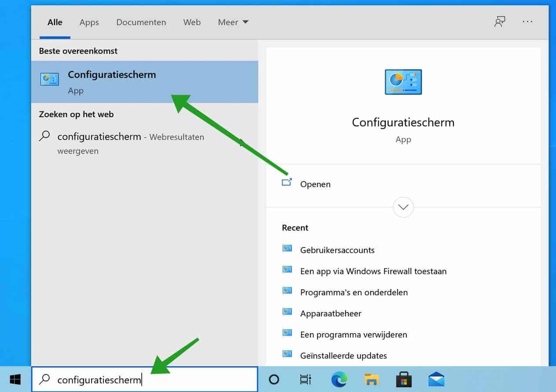
Task: Expand more options for Configuratiescherm
Action: click(x=403, y=207)
